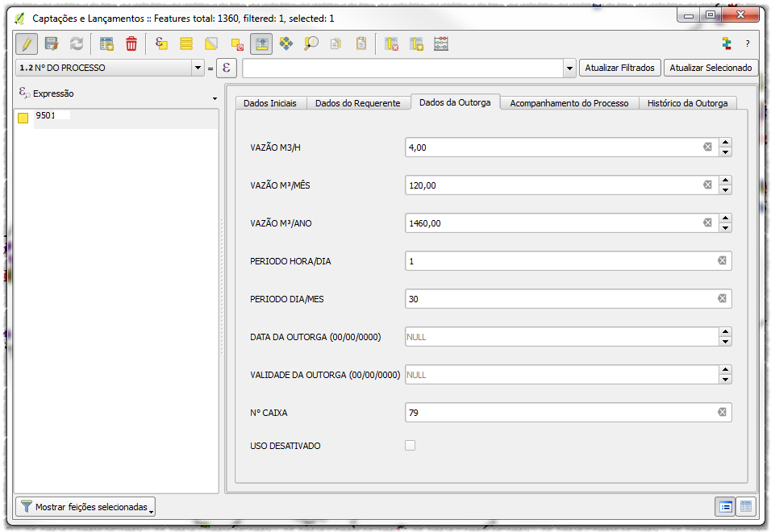Toggle the USO DESATIVADO checkbox
771x532 pixels.
[411, 445]
